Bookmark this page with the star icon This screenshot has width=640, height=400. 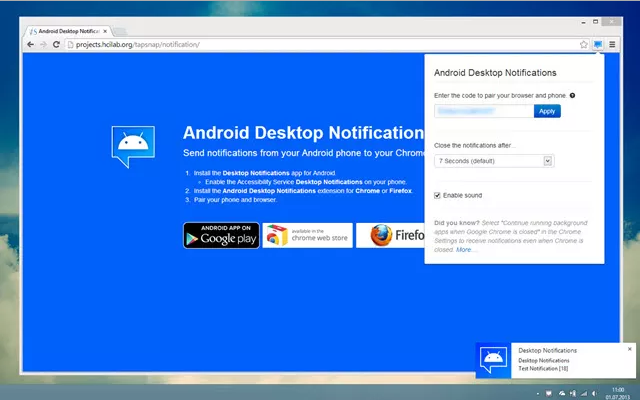point(583,45)
